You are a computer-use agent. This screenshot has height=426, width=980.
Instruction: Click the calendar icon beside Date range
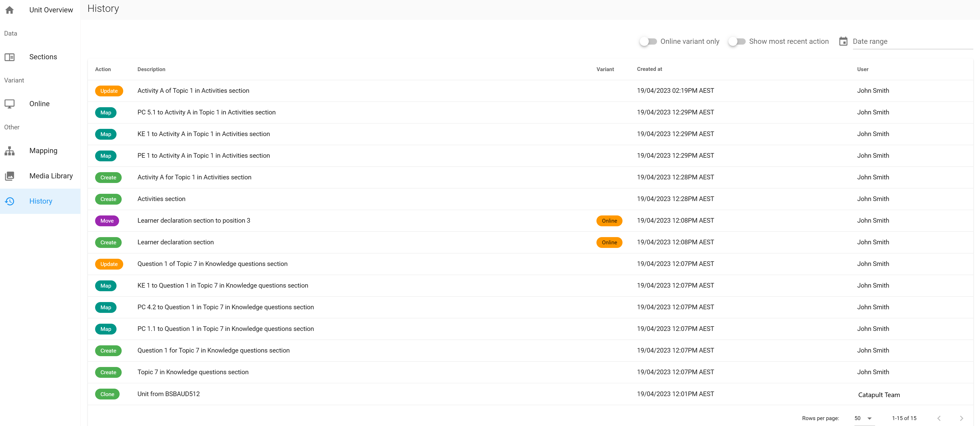[843, 41]
